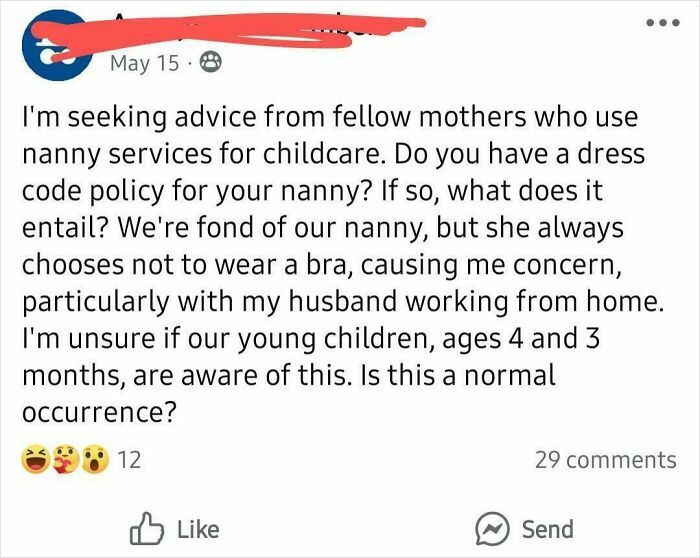Click the group privacy audience icon

pos(211,64)
